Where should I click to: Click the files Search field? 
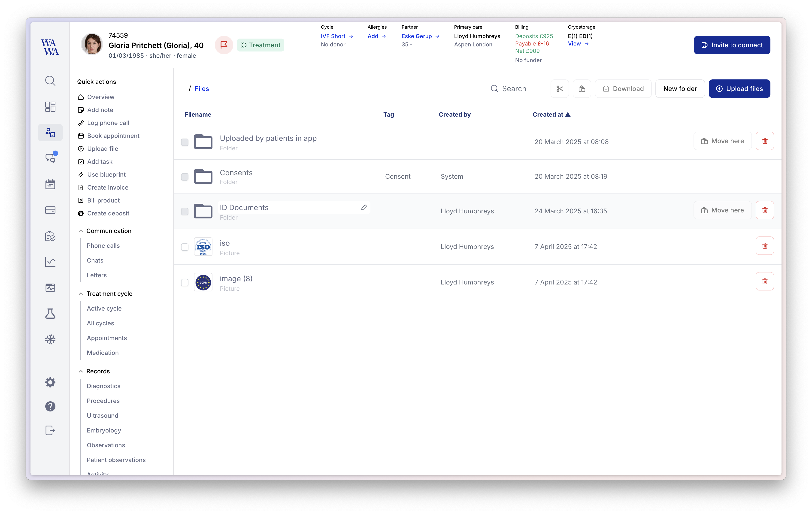(x=514, y=89)
